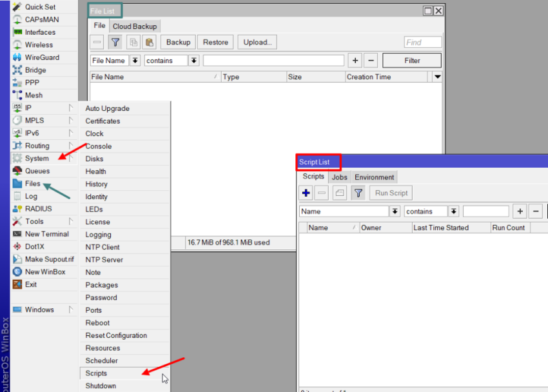Viewport: 548px width, 392px height.
Task: Click the paste icon in File List toolbar
Action: tap(149, 43)
